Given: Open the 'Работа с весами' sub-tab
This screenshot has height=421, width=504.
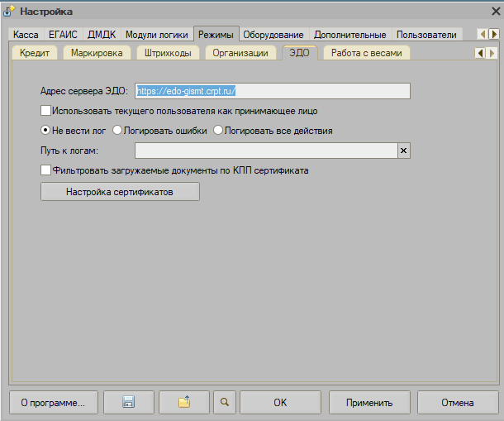Looking at the screenshot, I should [x=366, y=53].
